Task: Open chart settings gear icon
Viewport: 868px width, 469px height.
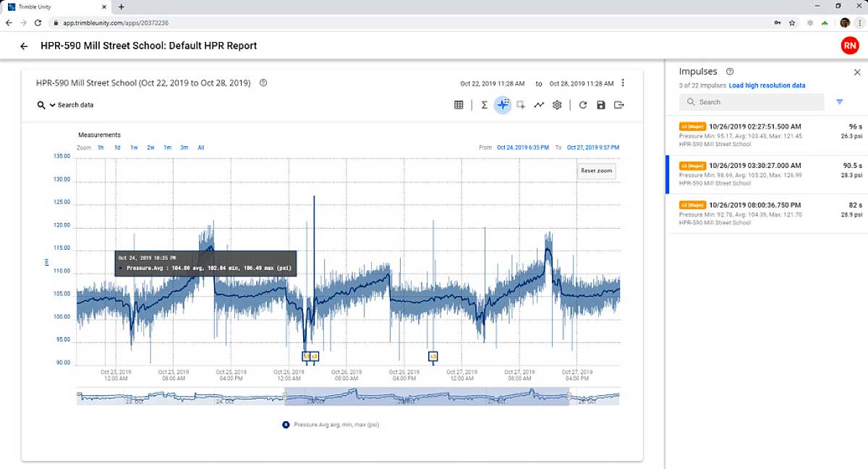Action: (x=557, y=105)
